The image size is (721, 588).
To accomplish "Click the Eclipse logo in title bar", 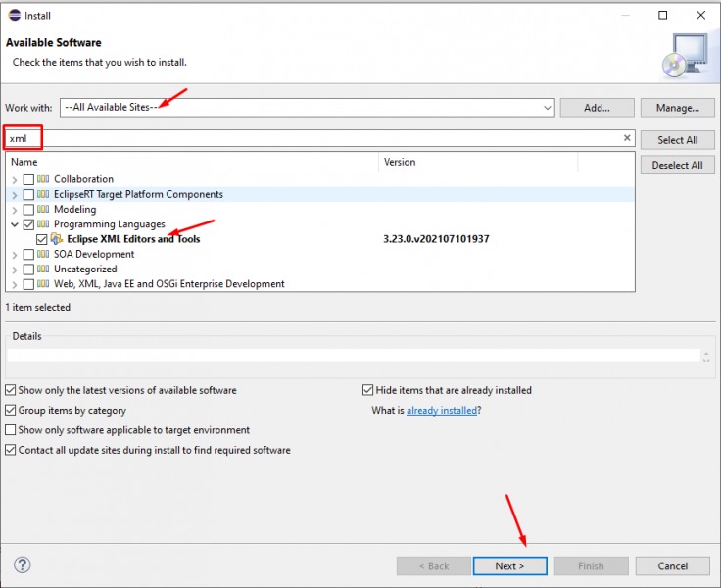I will pyautogui.click(x=15, y=15).
